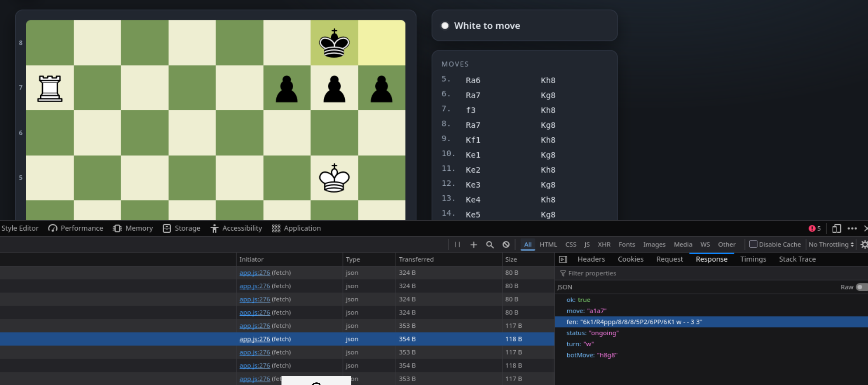Switch to the Headers tab
Screen dimensions: 868x385
click(x=591, y=259)
